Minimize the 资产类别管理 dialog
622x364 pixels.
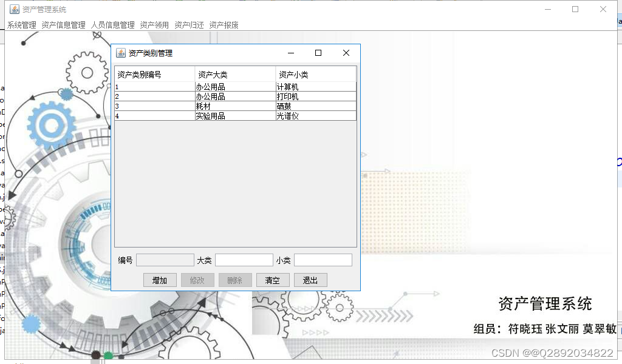tap(291, 53)
